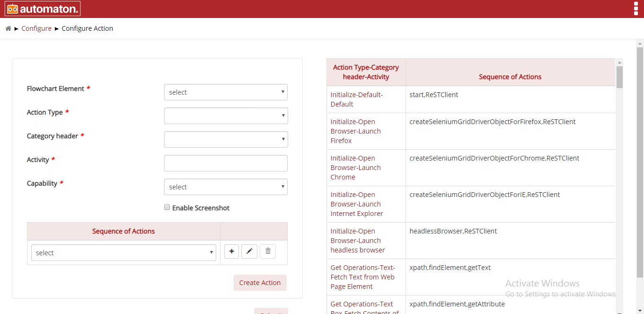644x314 pixels.
Task: Go to Configure in the breadcrumb
Action: (x=36, y=28)
